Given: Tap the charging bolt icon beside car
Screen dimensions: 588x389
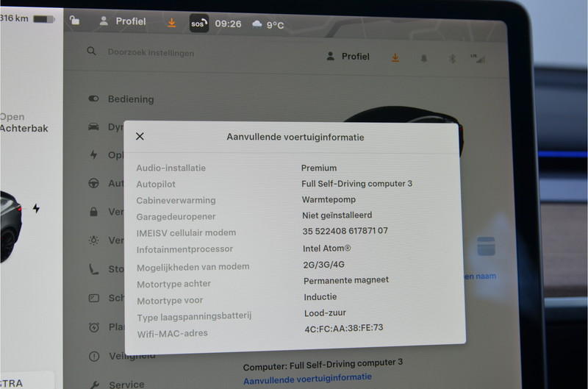Looking at the screenshot, I should tap(36, 209).
